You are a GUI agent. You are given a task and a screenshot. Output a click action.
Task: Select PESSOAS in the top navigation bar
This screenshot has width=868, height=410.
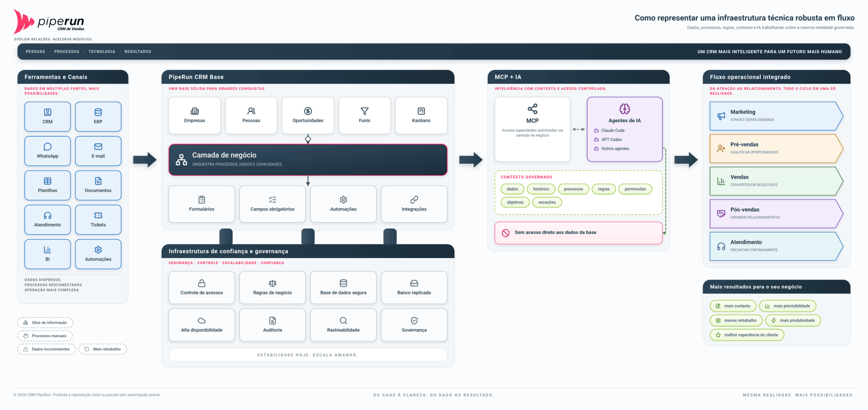coord(35,52)
